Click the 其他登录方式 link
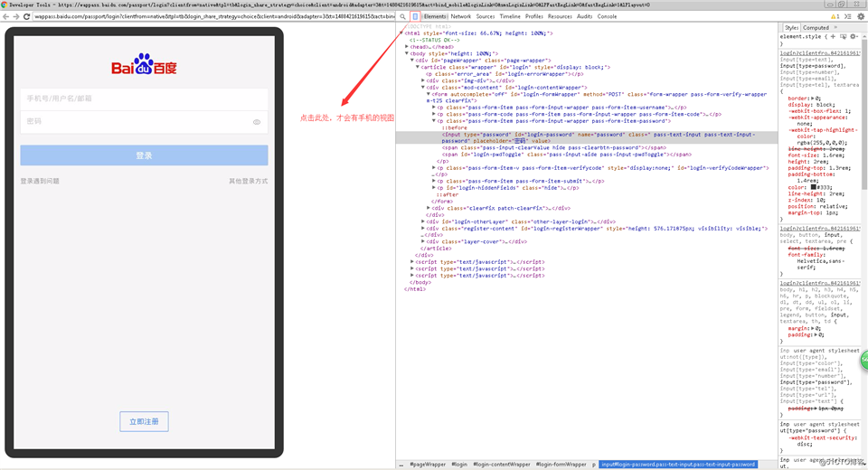The height and width of the screenshot is (470, 868). click(248, 181)
